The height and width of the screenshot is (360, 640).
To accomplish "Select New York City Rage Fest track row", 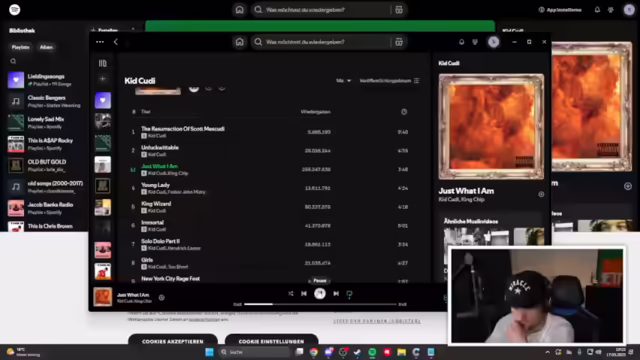I will click(269, 279).
